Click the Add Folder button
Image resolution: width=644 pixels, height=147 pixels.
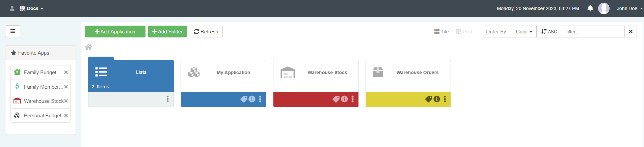click(x=167, y=32)
